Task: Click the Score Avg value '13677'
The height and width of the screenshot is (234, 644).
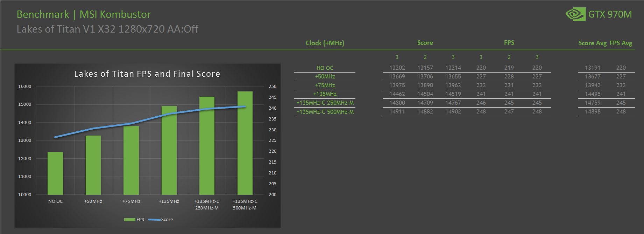Action: tap(593, 77)
